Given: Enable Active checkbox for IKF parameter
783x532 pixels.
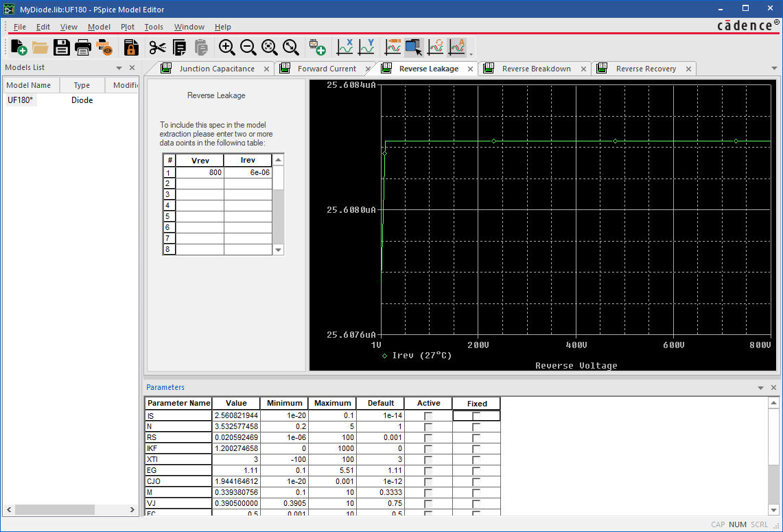Looking at the screenshot, I should click(x=428, y=448).
